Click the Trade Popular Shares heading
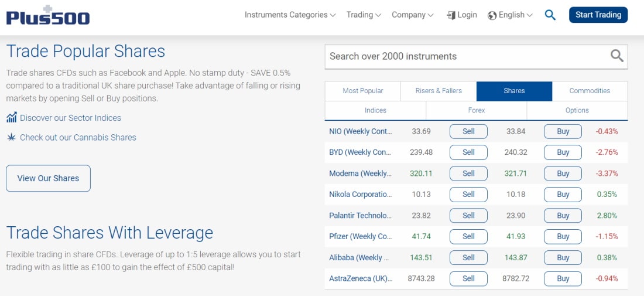Viewport: 644px width, 296px height. click(x=86, y=52)
